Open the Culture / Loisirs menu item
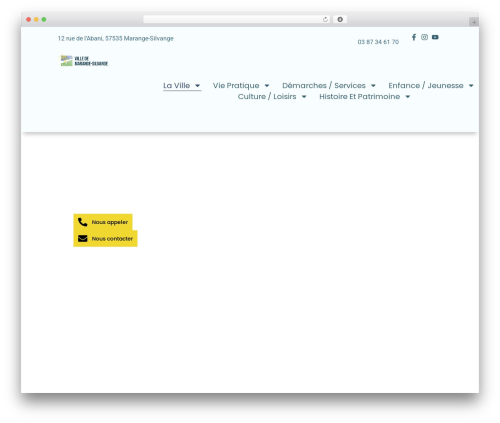 point(267,96)
